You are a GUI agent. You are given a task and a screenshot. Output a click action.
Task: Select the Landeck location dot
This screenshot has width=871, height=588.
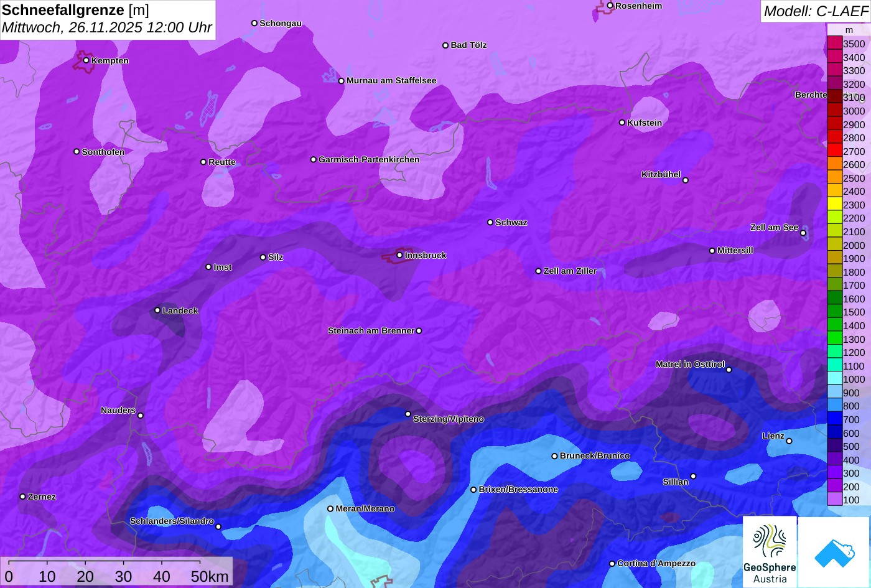(157, 310)
